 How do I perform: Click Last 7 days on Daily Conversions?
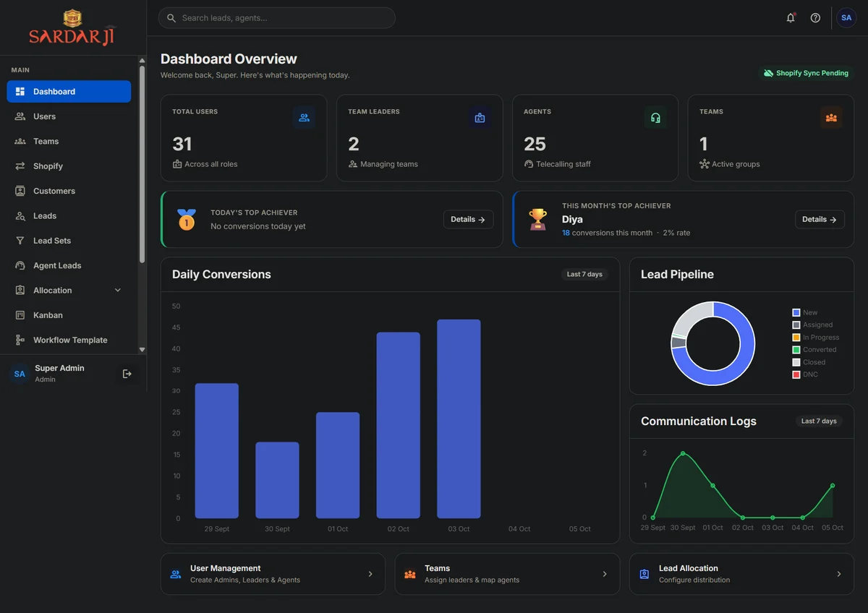pyautogui.click(x=584, y=274)
